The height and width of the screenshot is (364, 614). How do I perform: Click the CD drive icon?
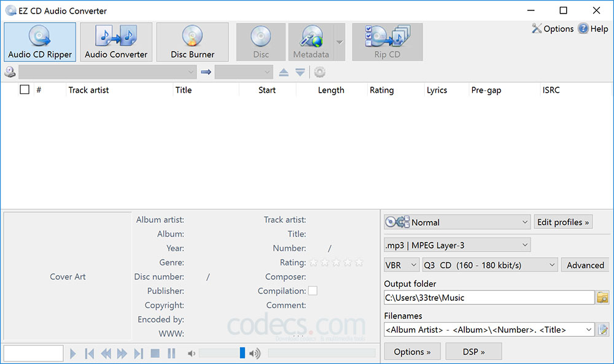tap(10, 72)
